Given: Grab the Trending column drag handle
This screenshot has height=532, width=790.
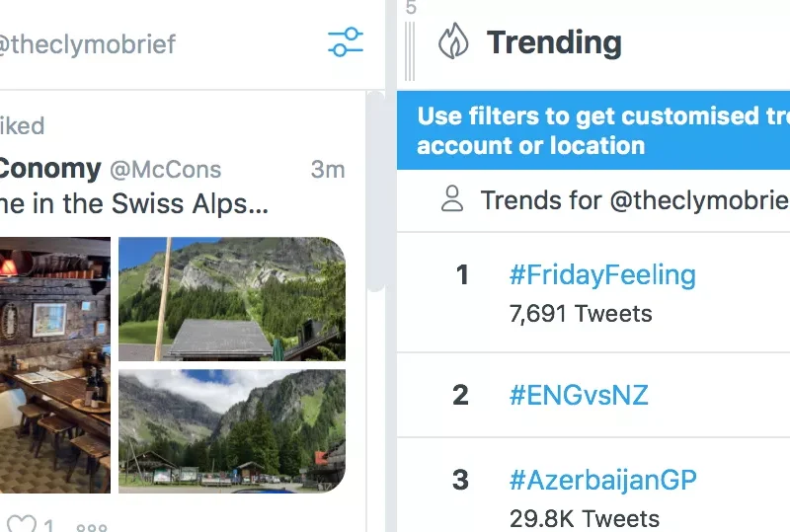Looking at the screenshot, I should click(410, 44).
